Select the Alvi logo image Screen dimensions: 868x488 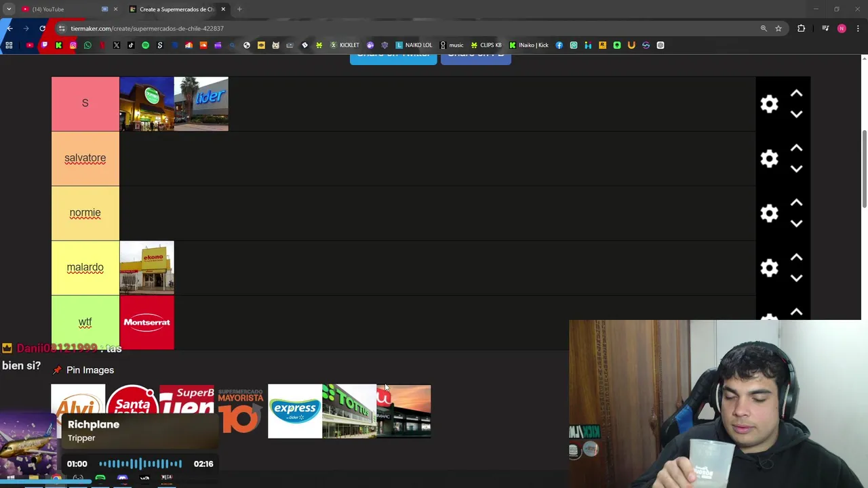tap(78, 400)
